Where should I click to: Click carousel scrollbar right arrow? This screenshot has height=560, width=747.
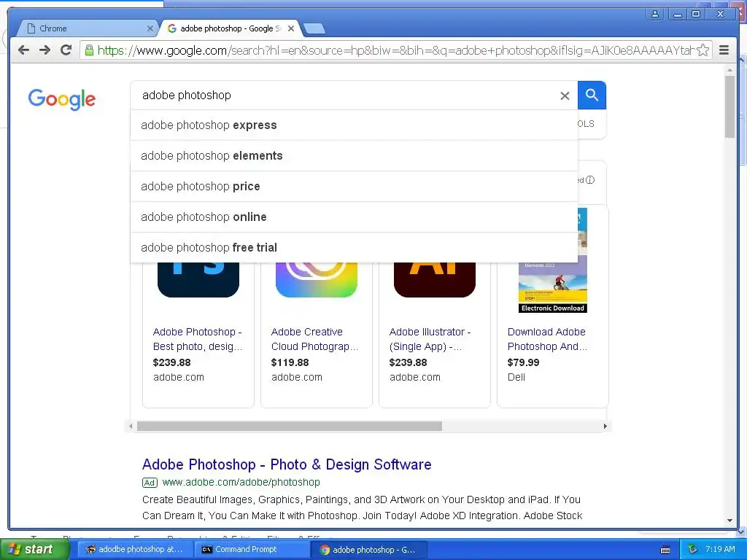pos(605,426)
